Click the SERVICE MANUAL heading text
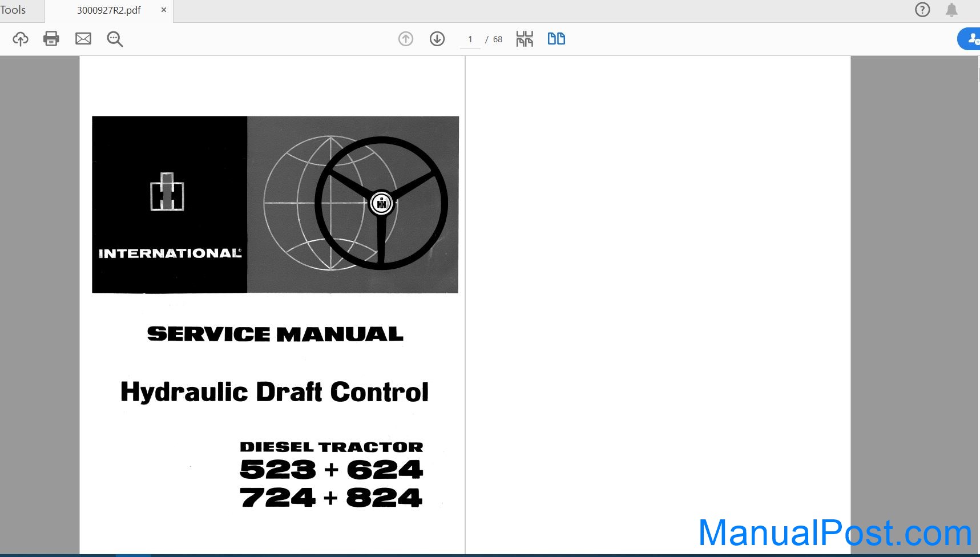The image size is (980, 557). click(275, 334)
